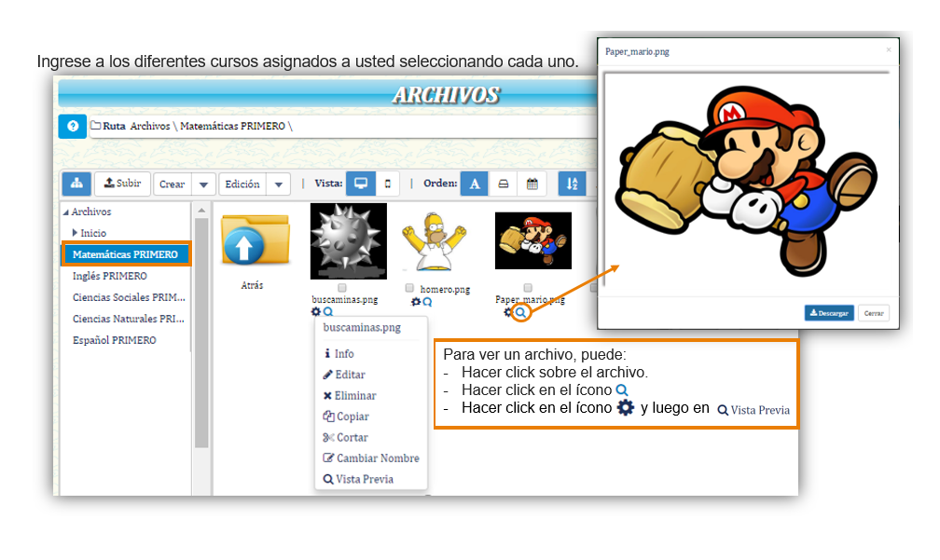Close the Paper_mario.png dialog with the X
Screen dimensions: 940x560
click(x=889, y=49)
